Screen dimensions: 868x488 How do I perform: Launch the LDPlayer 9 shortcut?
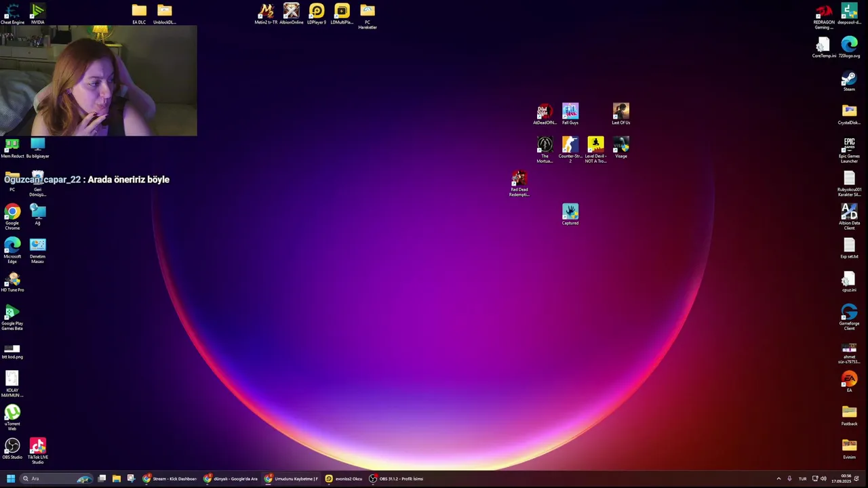pos(317,14)
